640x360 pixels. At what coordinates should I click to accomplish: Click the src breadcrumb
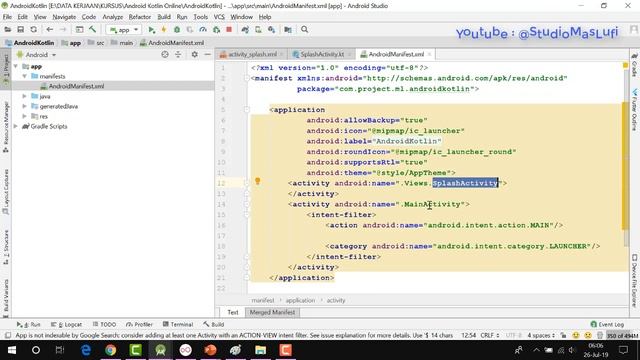tap(96, 42)
